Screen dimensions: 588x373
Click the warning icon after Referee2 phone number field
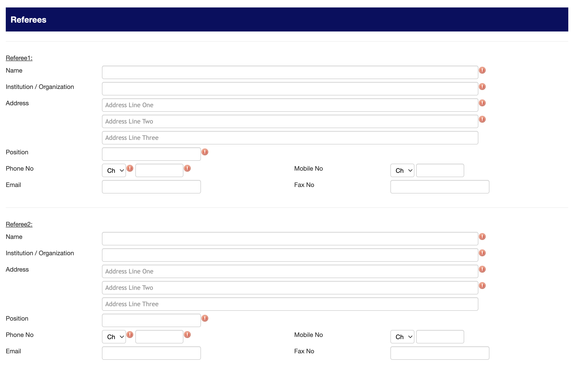pyautogui.click(x=187, y=335)
